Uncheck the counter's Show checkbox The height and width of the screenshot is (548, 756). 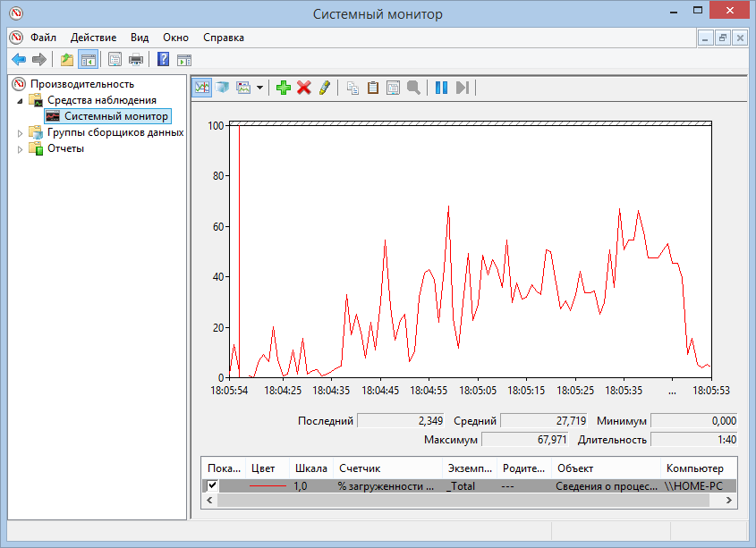click(x=212, y=486)
